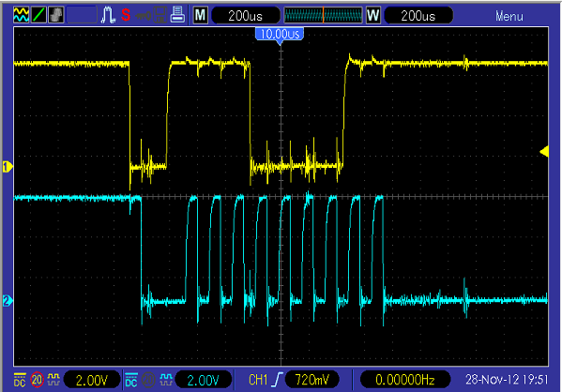The image size is (562, 392).
Task: Open channel 1 2.00V scale field
Action: point(92,380)
